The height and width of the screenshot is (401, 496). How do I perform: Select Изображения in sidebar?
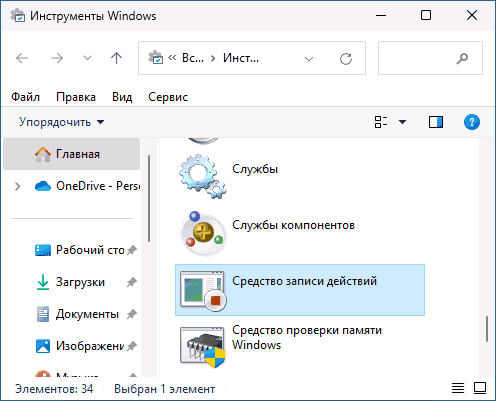coord(71,346)
